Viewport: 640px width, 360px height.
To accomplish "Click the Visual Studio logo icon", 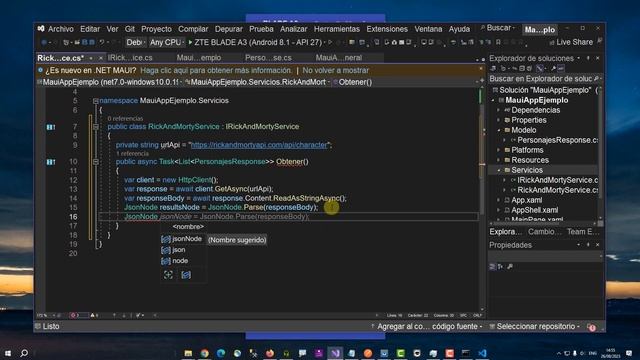I will click(x=41, y=29).
